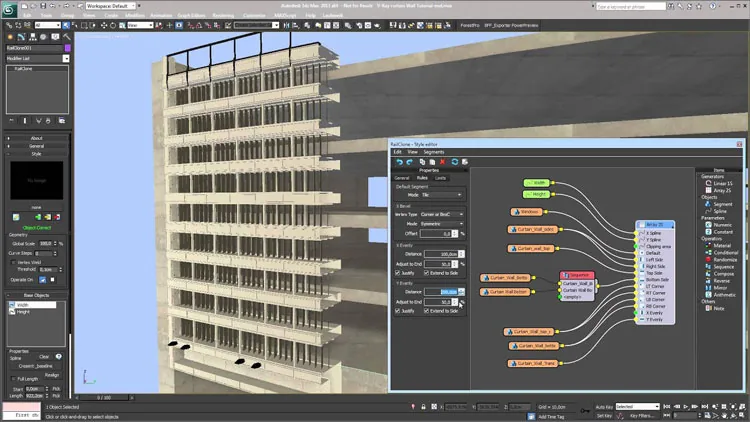
Task: Choose the Segment object in Items panel
Action: [x=719, y=204]
